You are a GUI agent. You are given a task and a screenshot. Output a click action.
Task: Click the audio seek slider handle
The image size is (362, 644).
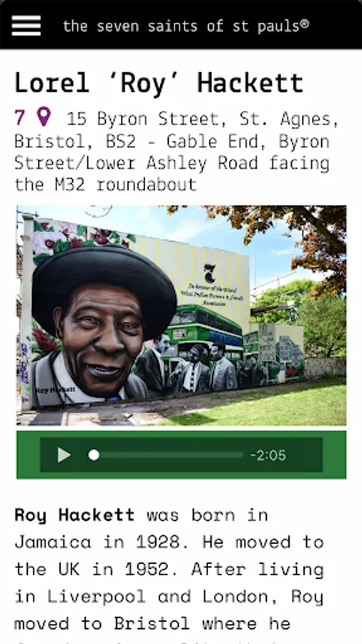(94, 454)
